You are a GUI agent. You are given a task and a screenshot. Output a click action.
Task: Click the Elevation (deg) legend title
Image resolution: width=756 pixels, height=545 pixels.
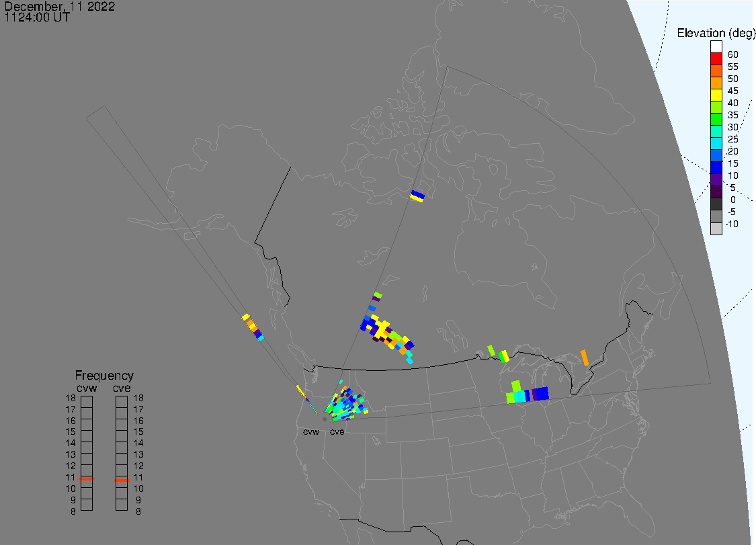(716, 33)
